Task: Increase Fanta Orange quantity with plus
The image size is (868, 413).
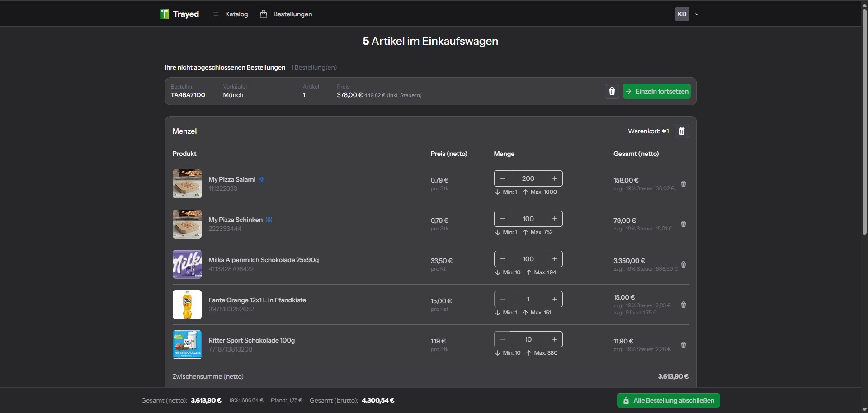Action: 554,299
